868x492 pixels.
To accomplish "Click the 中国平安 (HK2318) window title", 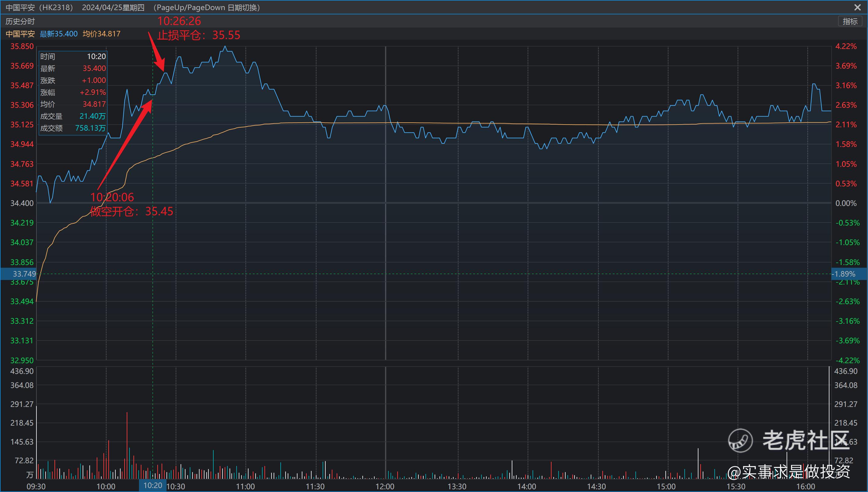I will coord(39,7).
